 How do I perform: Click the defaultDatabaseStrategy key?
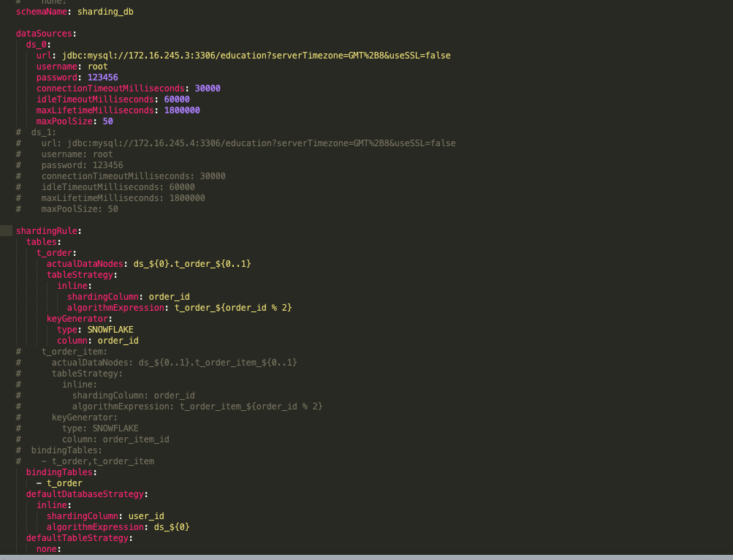(x=85, y=494)
